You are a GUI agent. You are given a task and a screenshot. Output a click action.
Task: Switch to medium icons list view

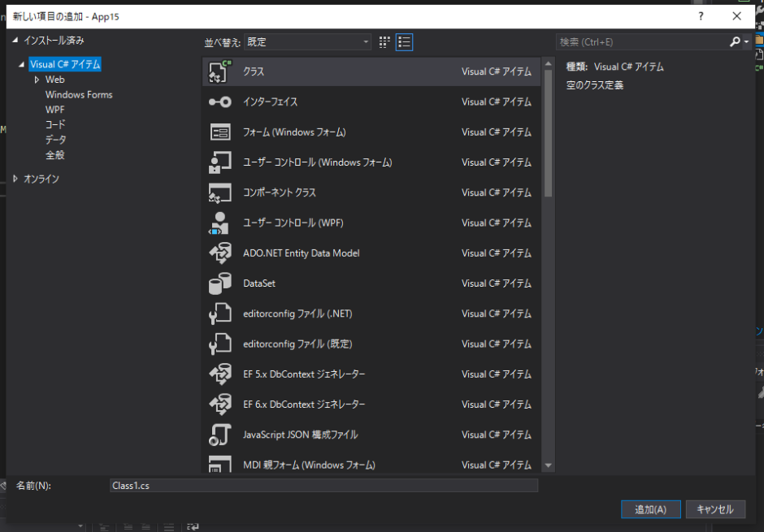[405, 42]
